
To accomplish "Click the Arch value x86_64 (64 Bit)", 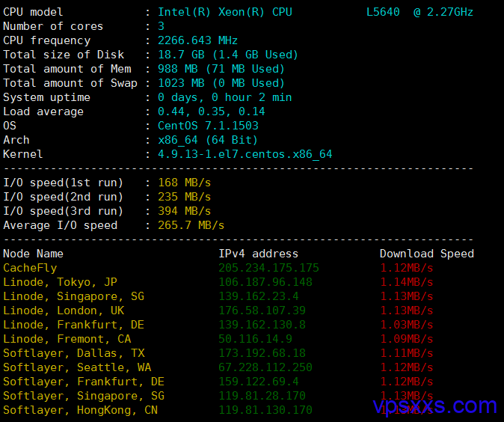I will (208, 140).
